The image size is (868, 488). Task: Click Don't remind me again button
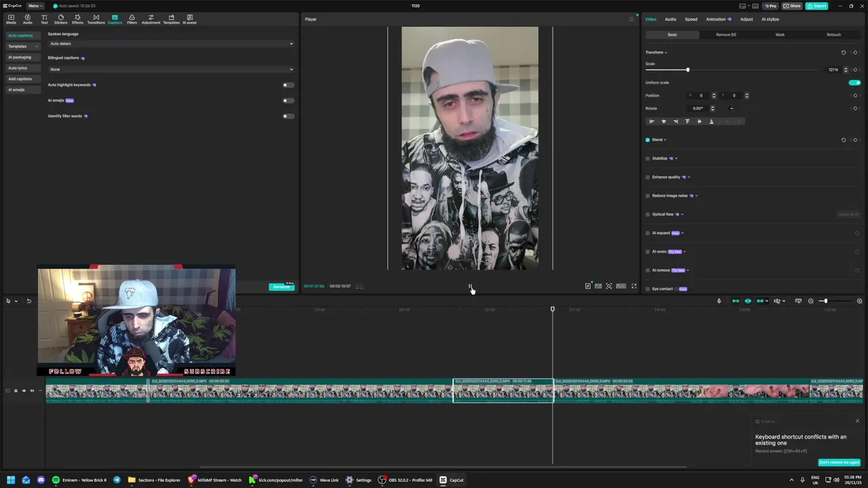click(840, 462)
